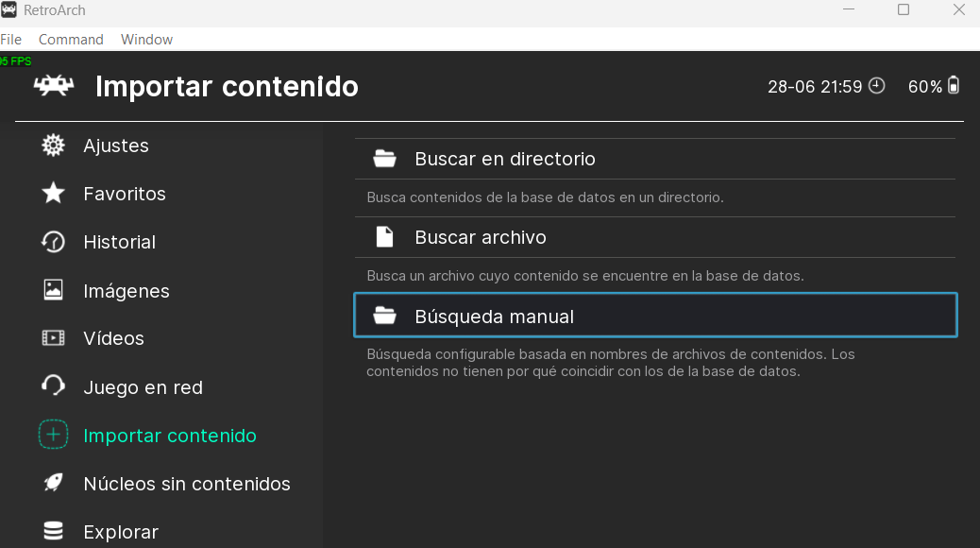Click the Explorar database icon
The height and width of the screenshot is (548, 980).
[53, 531]
